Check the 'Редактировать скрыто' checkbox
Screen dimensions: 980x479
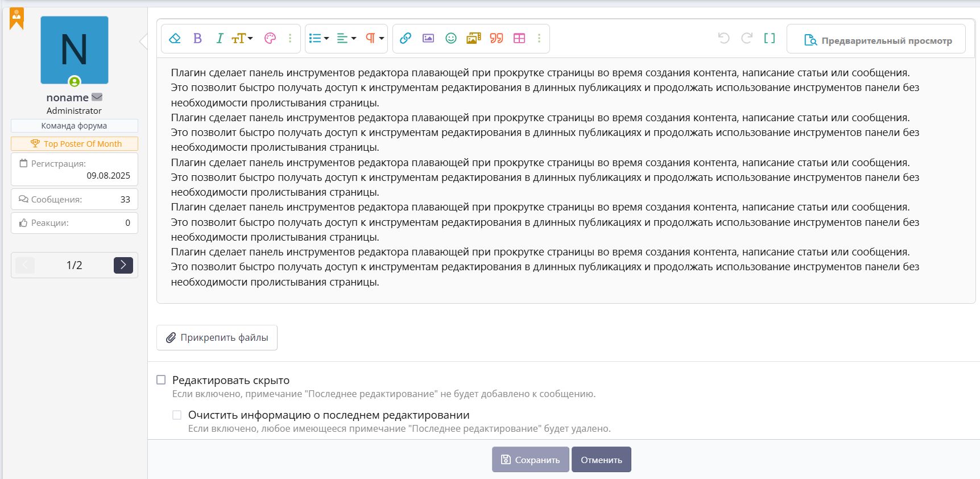(162, 380)
